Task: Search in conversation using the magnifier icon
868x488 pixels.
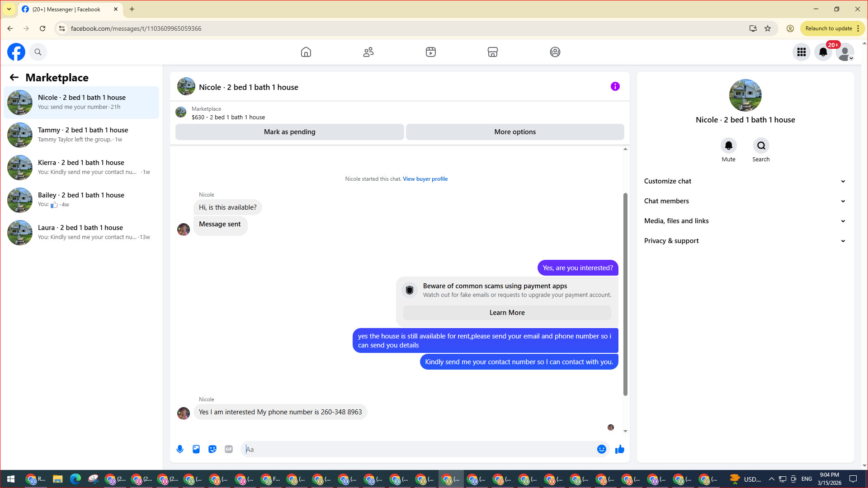Action: click(x=761, y=145)
